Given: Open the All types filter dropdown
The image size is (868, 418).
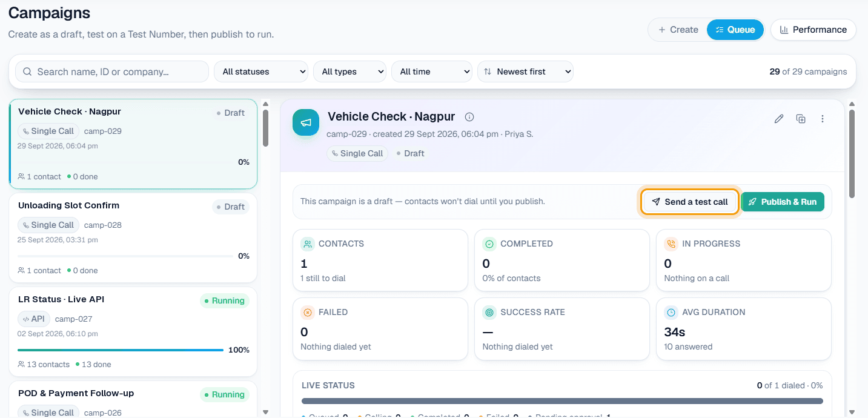Looking at the screenshot, I should [x=350, y=71].
